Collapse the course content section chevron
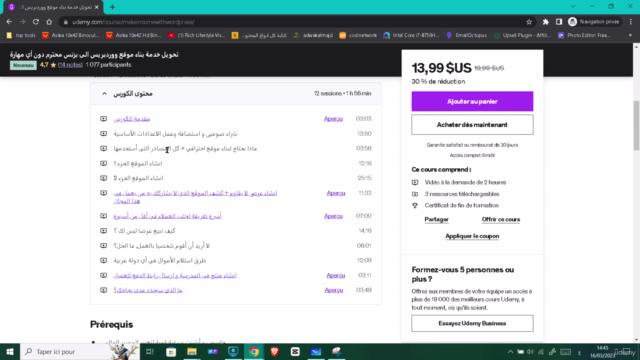The height and width of the screenshot is (360, 640). [104, 93]
